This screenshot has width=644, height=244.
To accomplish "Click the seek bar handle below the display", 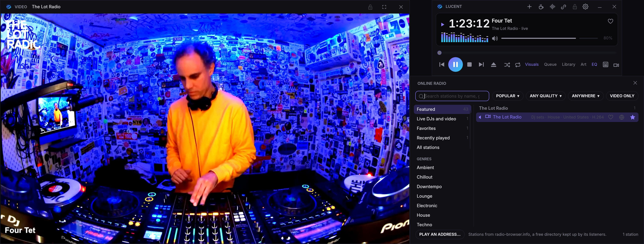I will (439, 53).
